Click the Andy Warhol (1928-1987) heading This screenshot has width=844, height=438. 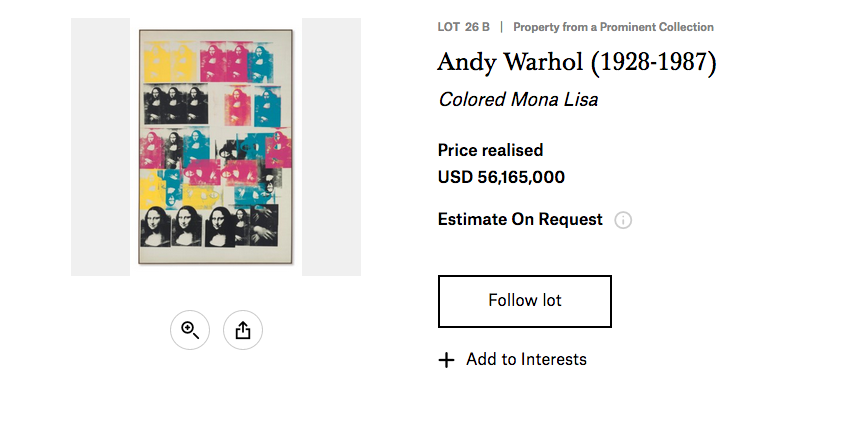[x=576, y=62]
